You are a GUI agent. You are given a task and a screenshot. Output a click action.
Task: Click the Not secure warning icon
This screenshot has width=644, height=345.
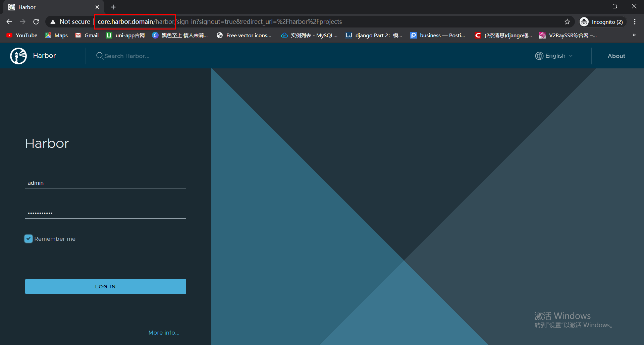(x=53, y=21)
